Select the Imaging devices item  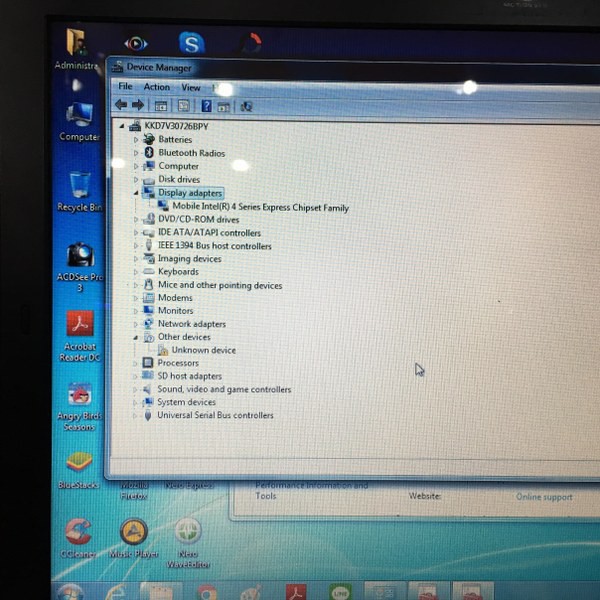click(x=190, y=259)
